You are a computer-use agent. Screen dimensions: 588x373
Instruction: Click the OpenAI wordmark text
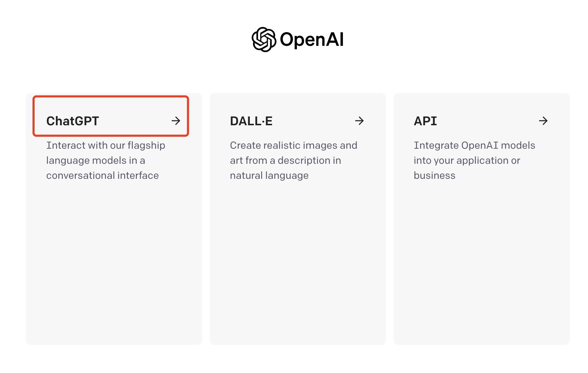(312, 40)
